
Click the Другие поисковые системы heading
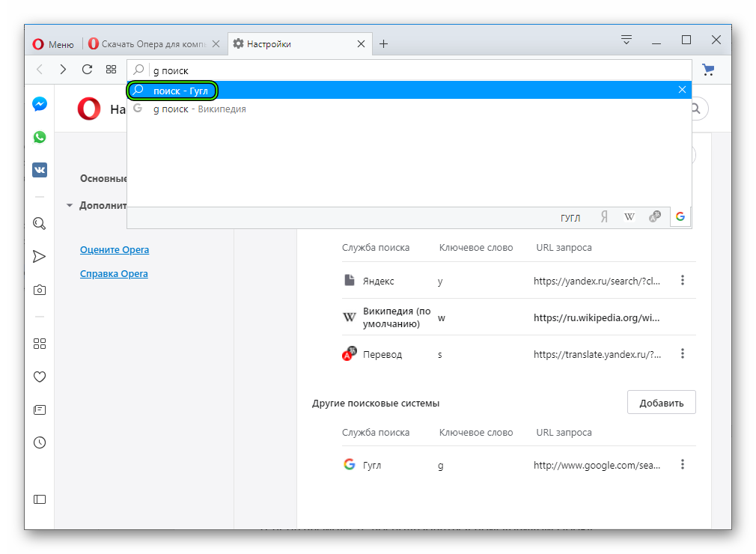click(x=376, y=403)
